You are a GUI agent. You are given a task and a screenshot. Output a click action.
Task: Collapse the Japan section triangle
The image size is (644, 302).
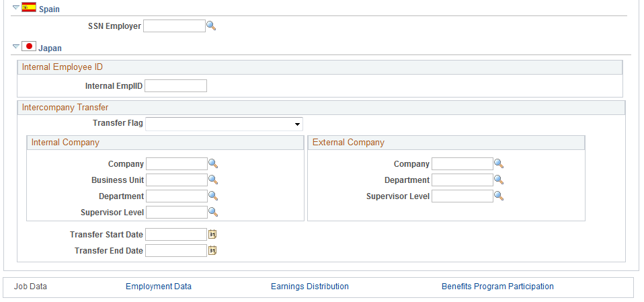[x=16, y=46]
